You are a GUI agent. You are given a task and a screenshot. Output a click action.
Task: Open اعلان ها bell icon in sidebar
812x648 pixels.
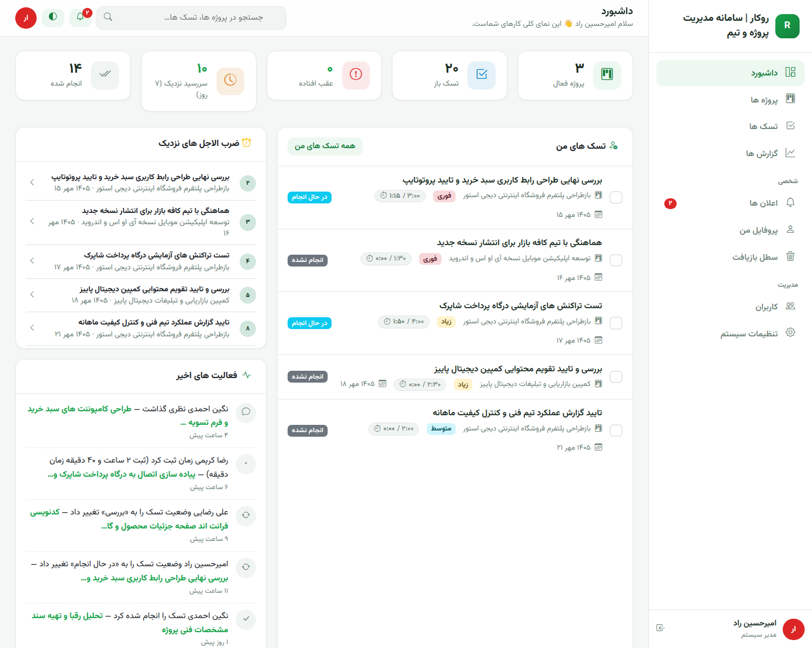click(x=791, y=202)
